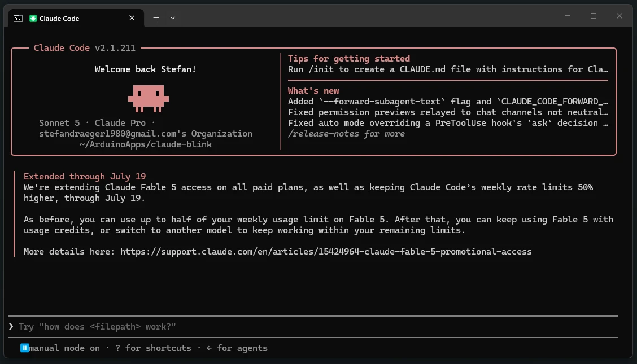The image size is (637, 364).
Task: Toggle the manual mode on indicator
Action: [64, 348]
